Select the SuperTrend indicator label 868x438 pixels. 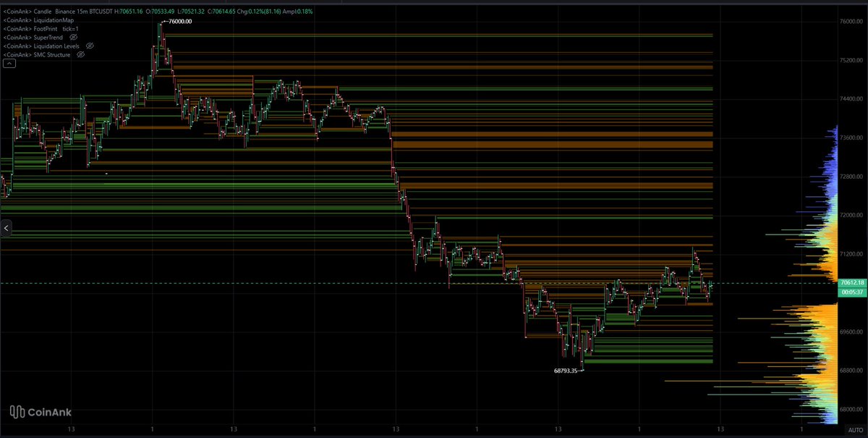coord(34,37)
